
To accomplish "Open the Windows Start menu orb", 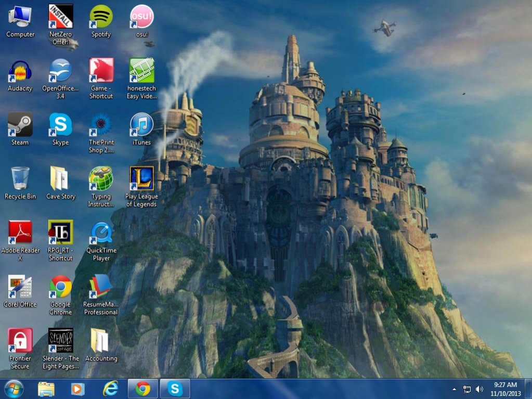I will pyautogui.click(x=14, y=389).
